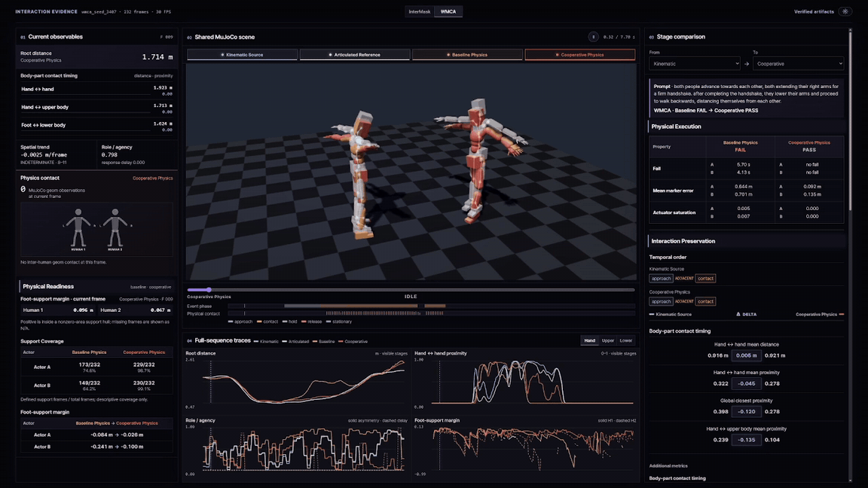Click the Global closest proximity delta -0.120
The height and width of the screenshot is (488, 868).
[746, 412]
